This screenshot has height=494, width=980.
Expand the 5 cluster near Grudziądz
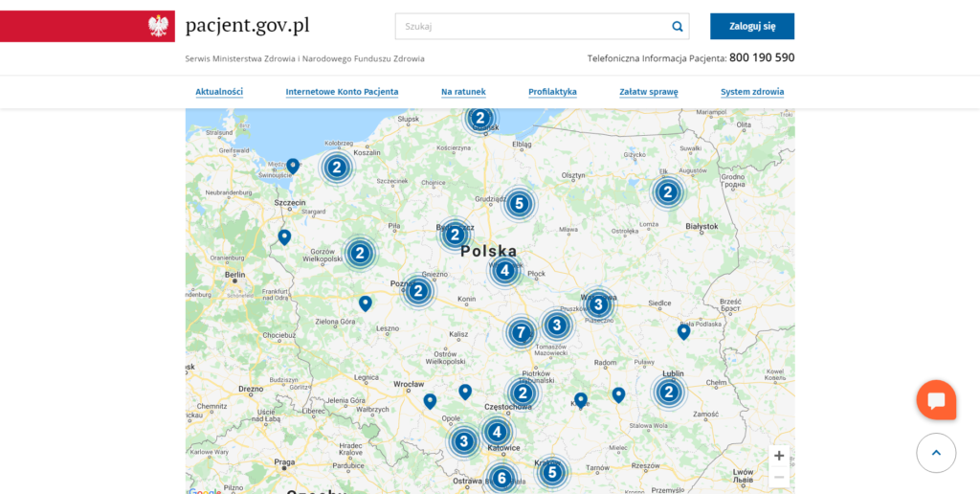tap(519, 204)
